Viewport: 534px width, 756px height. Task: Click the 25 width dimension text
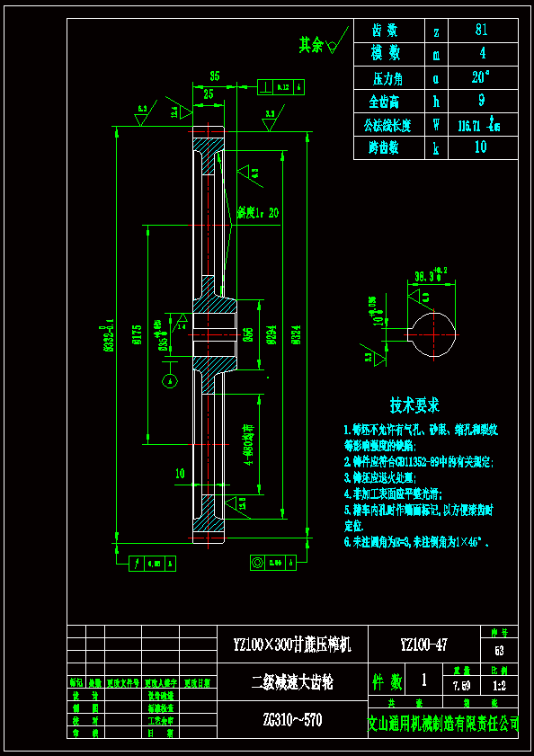(208, 94)
